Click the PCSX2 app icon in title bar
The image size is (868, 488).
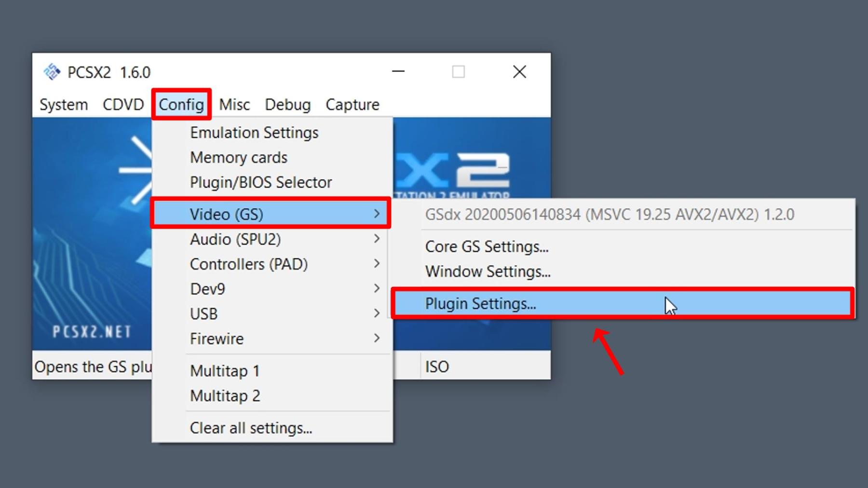pyautogui.click(x=52, y=72)
